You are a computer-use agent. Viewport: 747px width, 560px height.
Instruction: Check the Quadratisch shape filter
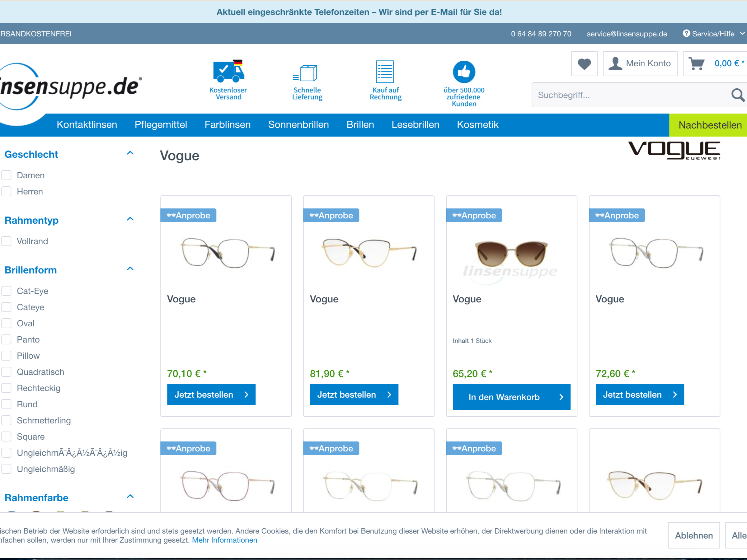pos(7,372)
